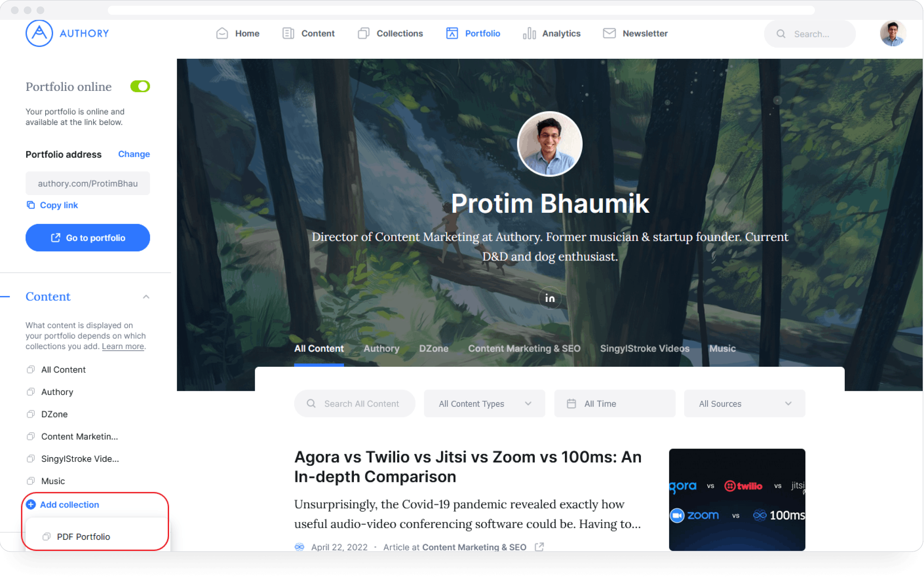Click the 100ms source icon before date
This screenshot has width=924, height=584.
coord(299,547)
